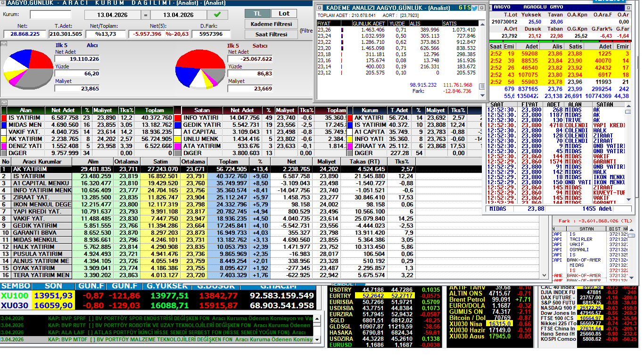Click the system icon of Aracı Kurum Dağılımı window
The image size is (644, 362).
3,3
